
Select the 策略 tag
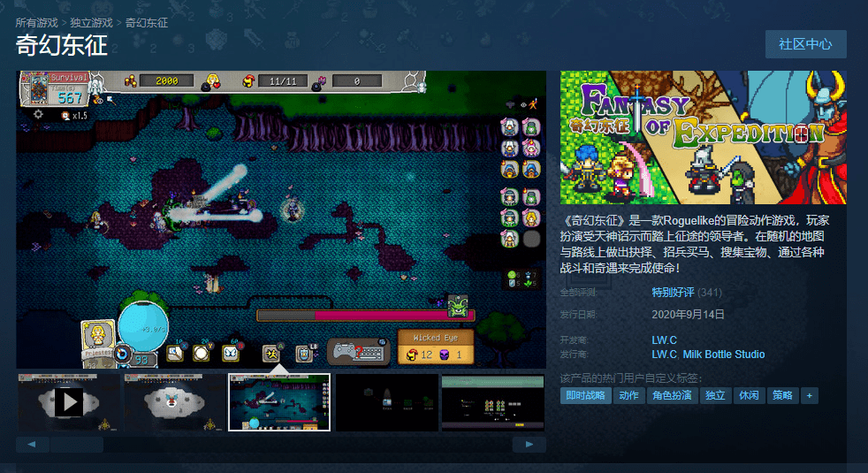click(x=782, y=395)
